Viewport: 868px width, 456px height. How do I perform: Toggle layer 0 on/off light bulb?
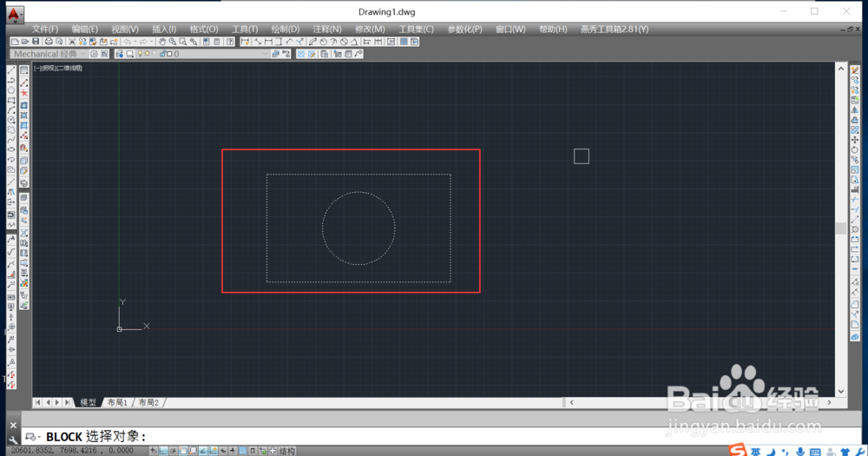(x=141, y=54)
